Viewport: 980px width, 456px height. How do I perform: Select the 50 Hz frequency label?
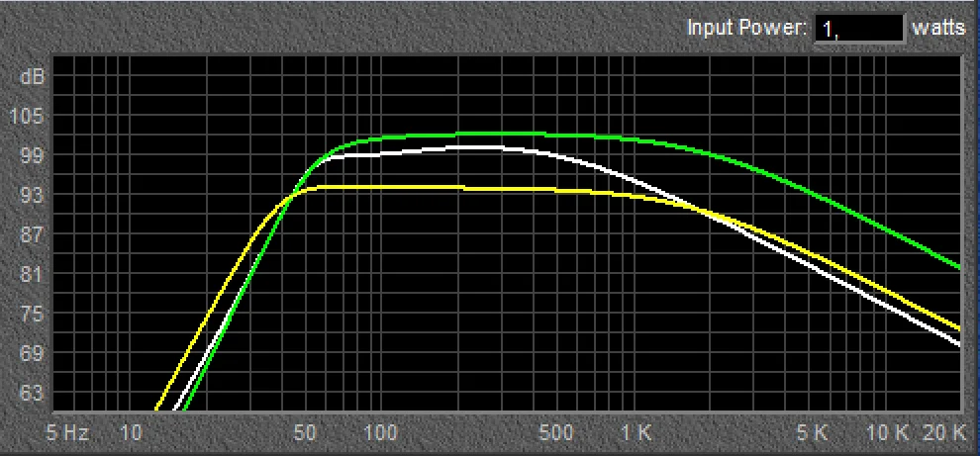pyautogui.click(x=305, y=432)
